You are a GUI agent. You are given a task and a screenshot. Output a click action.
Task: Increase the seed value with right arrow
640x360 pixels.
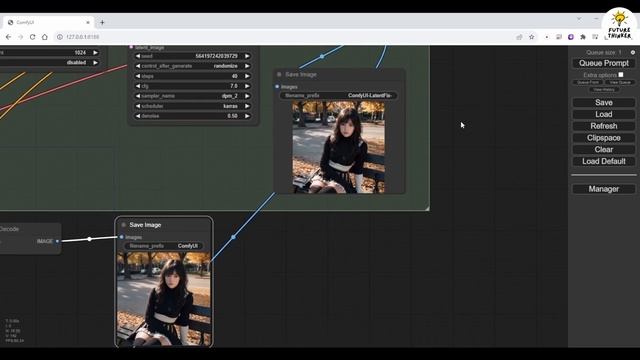pos(247,56)
